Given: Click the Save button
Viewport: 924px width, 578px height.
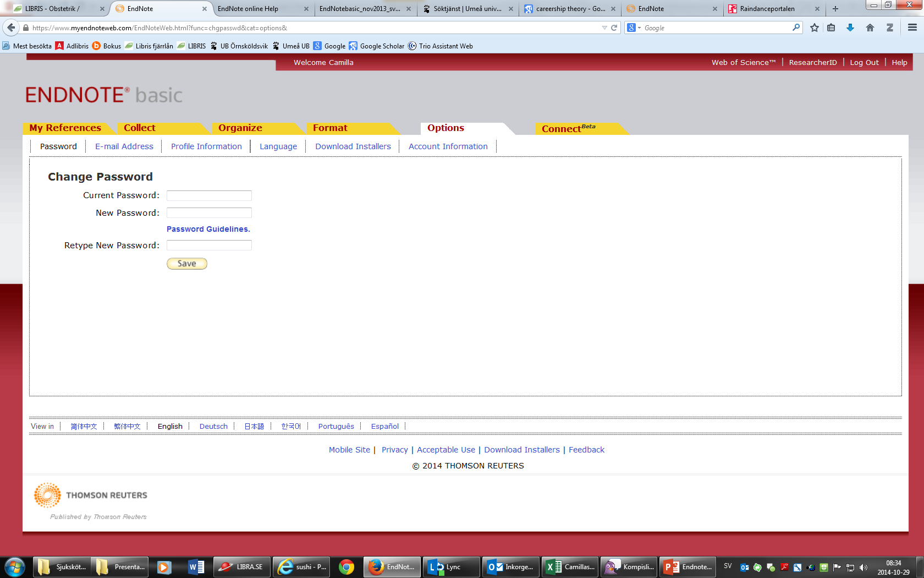Looking at the screenshot, I should tap(187, 264).
